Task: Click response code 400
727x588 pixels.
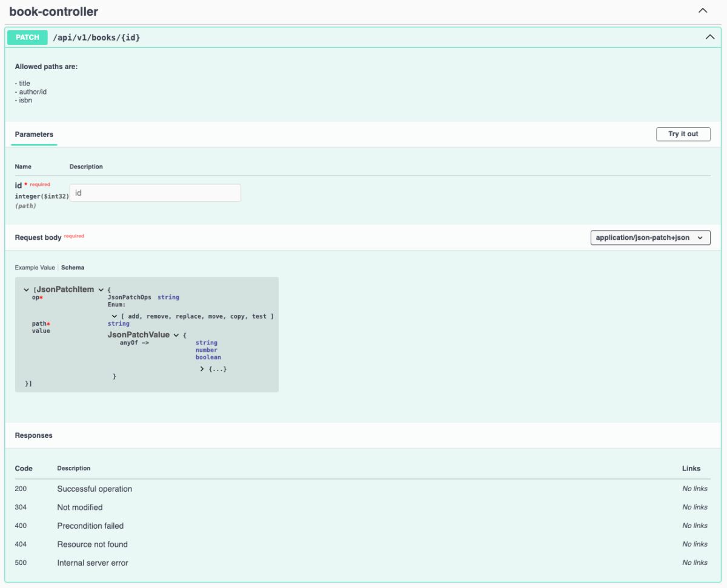Action: point(21,526)
